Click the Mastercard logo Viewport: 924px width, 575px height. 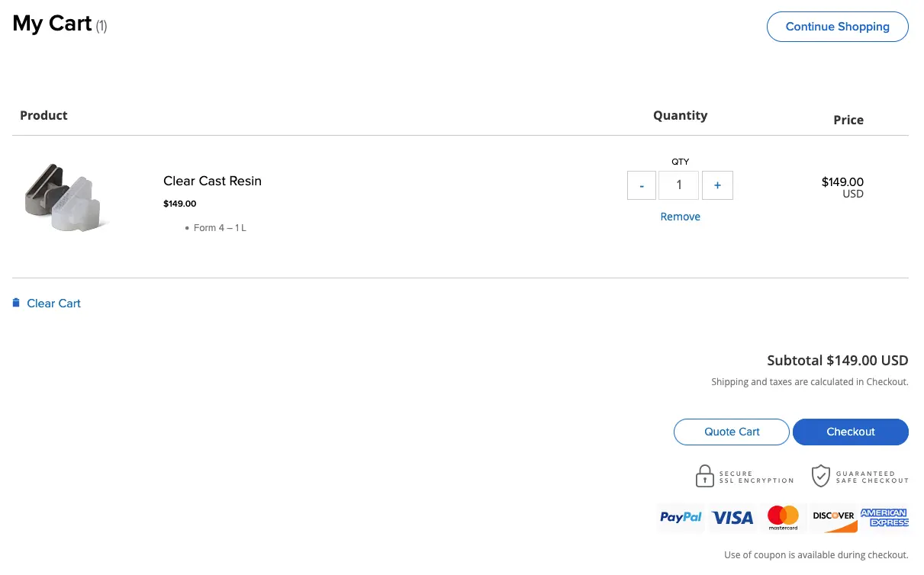pos(783,517)
